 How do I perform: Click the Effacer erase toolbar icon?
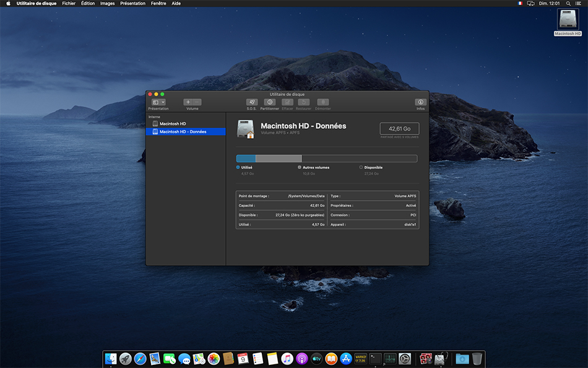click(287, 102)
